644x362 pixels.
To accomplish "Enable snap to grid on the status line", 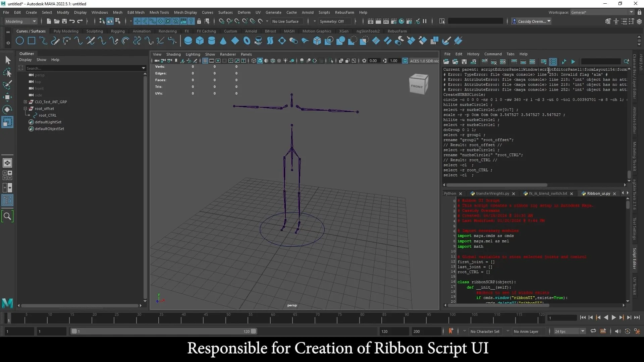I will (137, 21).
